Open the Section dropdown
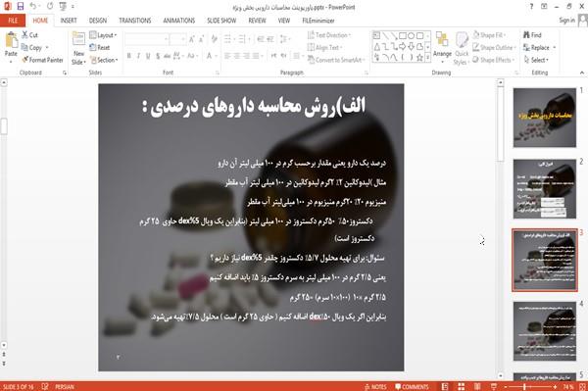The width and height of the screenshot is (588, 391). point(104,60)
